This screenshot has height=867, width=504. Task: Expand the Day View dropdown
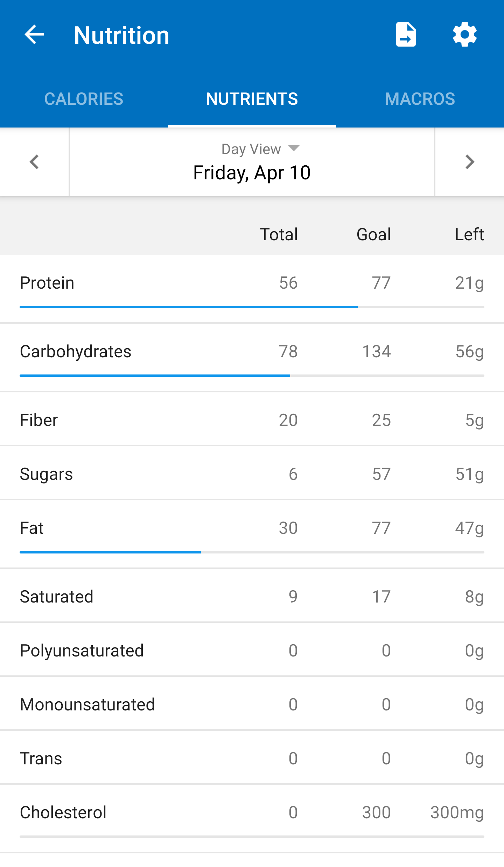click(x=260, y=149)
